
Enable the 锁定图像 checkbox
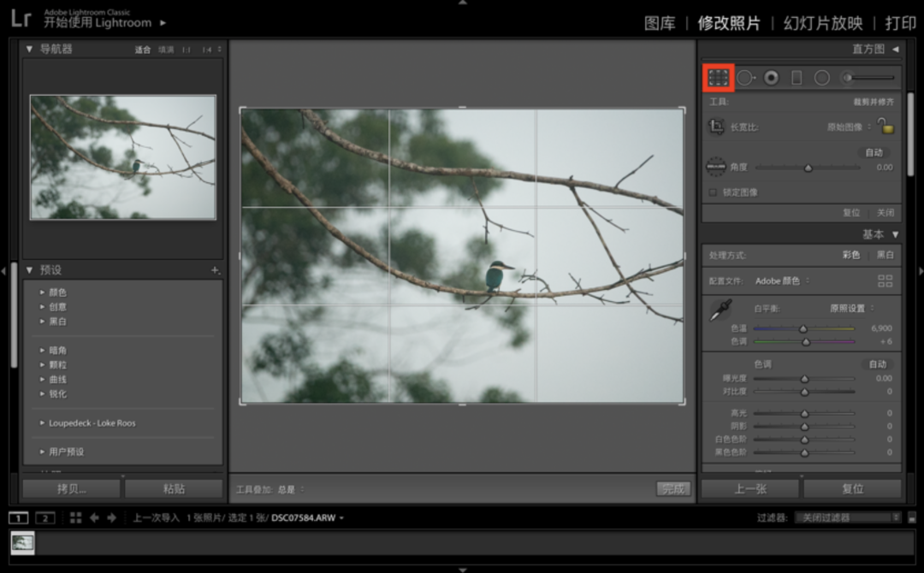click(713, 192)
